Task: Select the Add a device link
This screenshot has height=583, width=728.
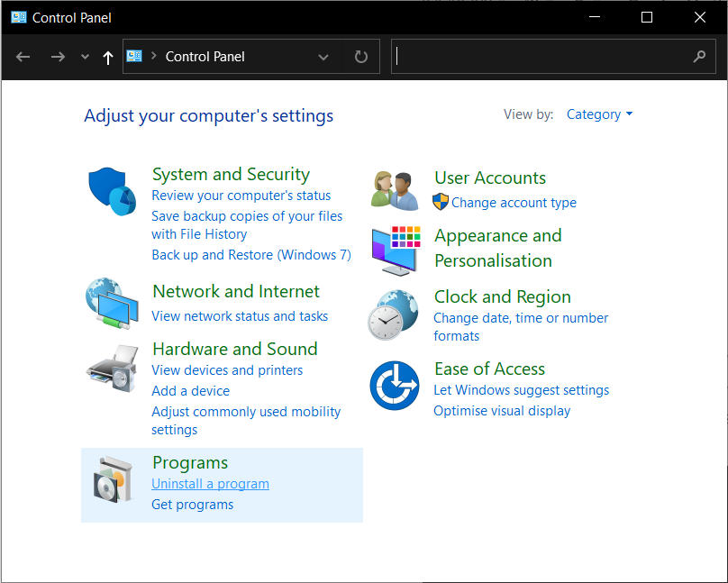Action: [190, 391]
